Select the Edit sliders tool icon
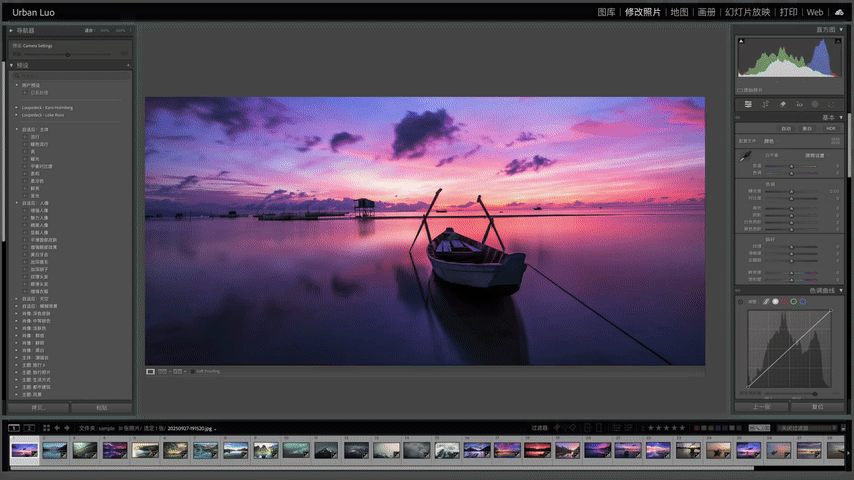Image resolution: width=854 pixels, height=480 pixels. coord(748,104)
